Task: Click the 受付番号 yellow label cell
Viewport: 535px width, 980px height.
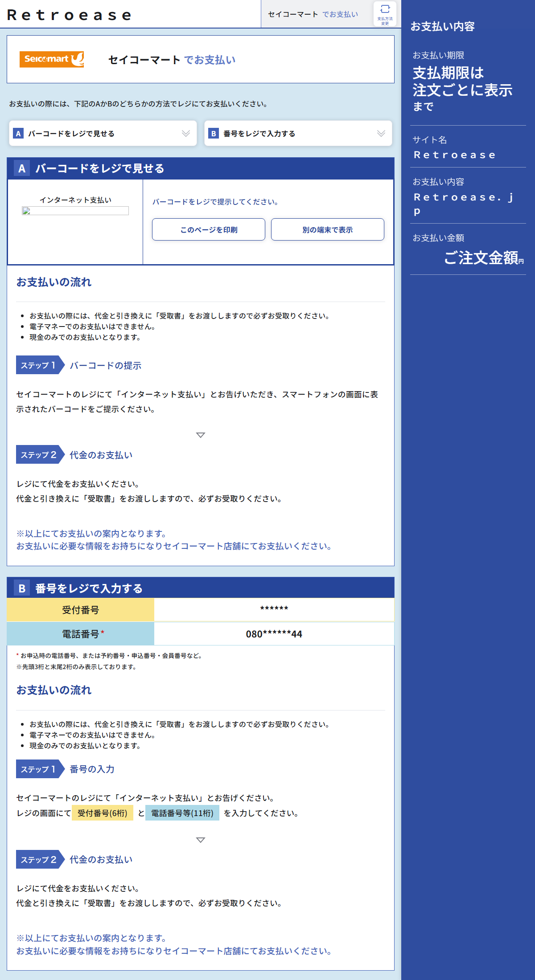Action: [81, 610]
